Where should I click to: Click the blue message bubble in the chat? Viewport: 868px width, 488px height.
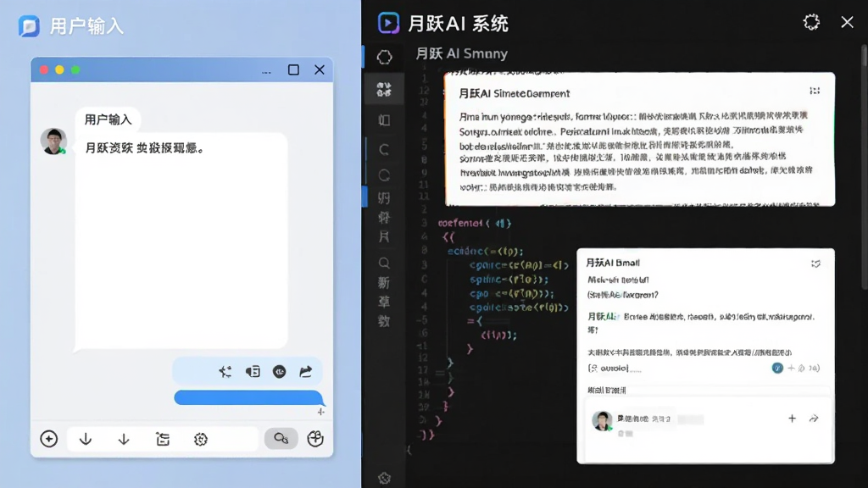[x=248, y=397]
